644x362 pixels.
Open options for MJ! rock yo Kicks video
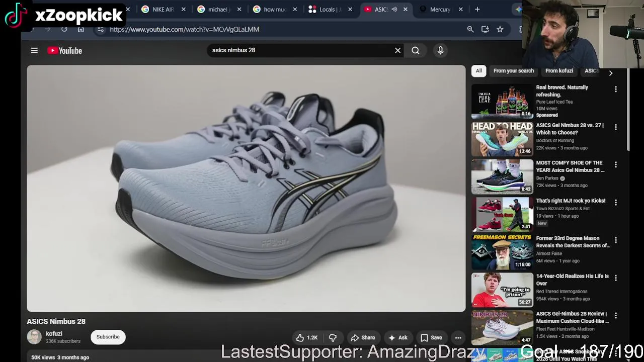click(615, 202)
